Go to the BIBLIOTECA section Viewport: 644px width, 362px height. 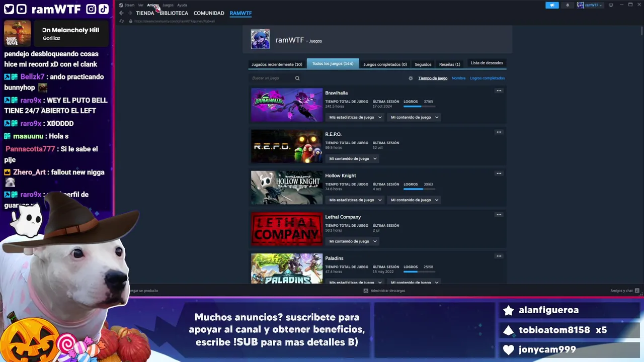[174, 13]
